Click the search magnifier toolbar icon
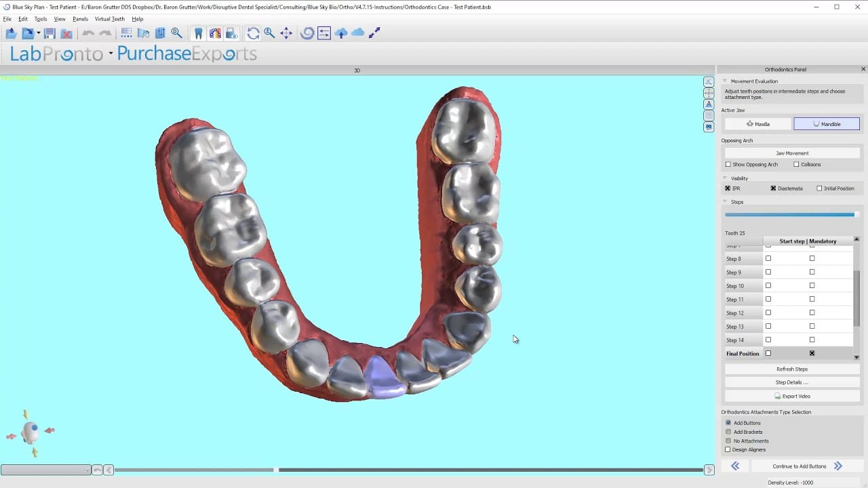This screenshot has height=488, width=868. 176,33
